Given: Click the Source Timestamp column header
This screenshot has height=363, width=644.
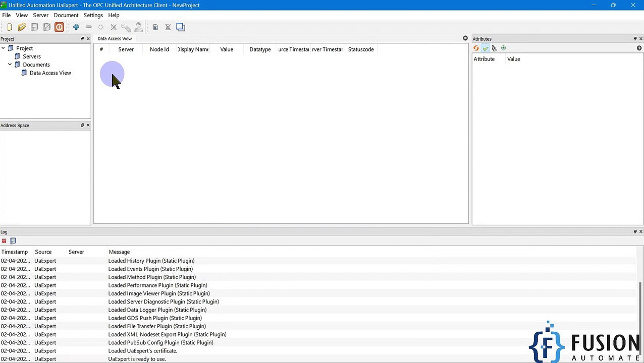Looking at the screenshot, I should pyautogui.click(x=294, y=49).
